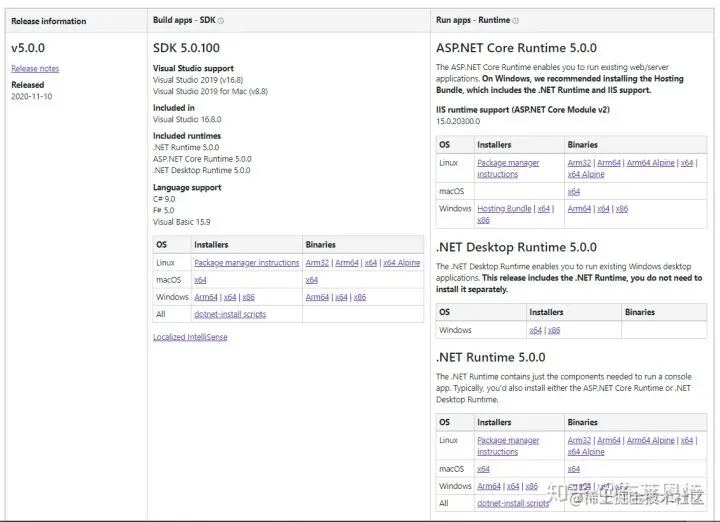
Task: Download .NET Runtime Linux x64 Alpine binaries
Action: pos(586,452)
